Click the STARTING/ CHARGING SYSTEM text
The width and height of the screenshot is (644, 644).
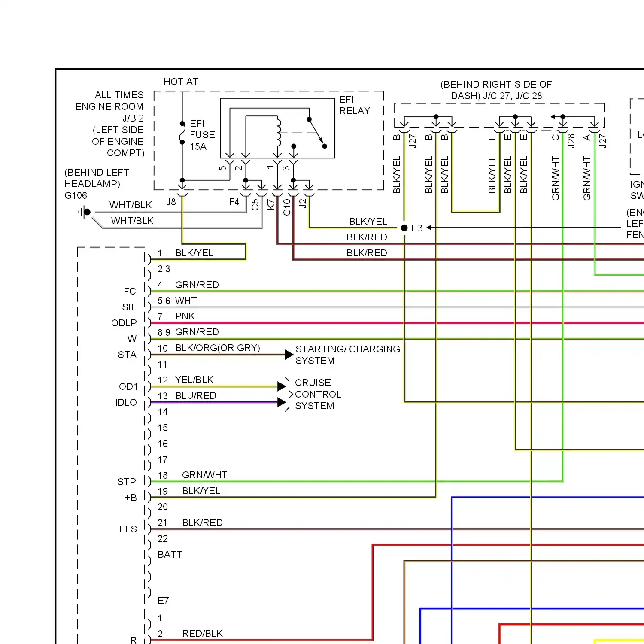click(348, 355)
